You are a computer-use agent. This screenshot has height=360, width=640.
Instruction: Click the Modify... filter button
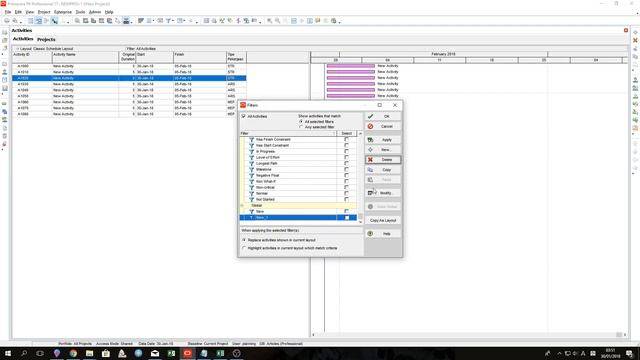coord(383,193)
